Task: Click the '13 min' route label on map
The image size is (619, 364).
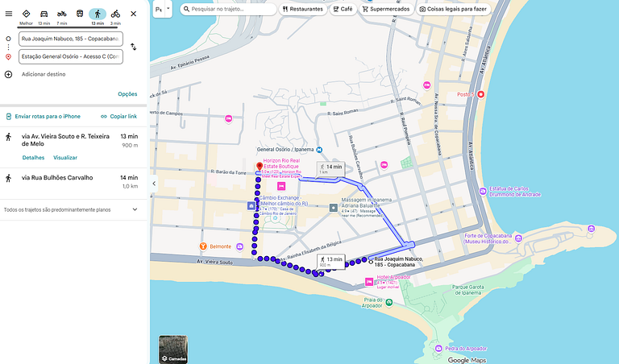Action: pyautogui.click(x=330, y=261)
